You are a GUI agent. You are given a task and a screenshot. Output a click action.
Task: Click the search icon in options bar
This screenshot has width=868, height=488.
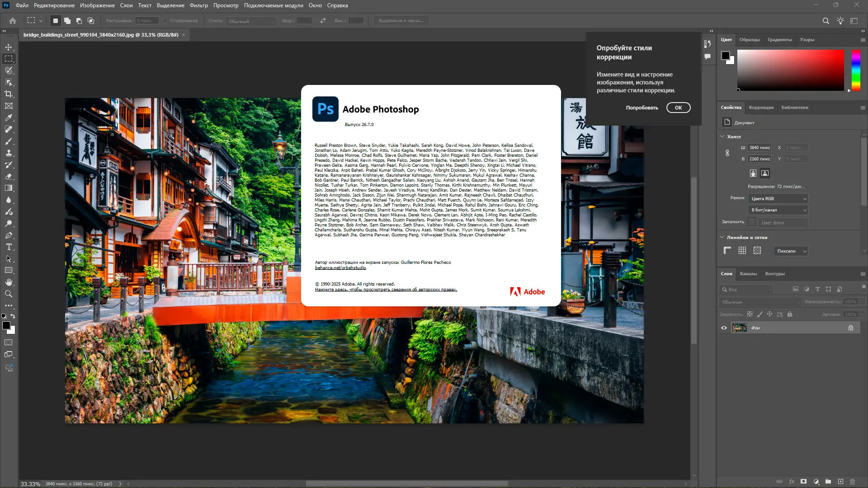tap(826, 21)
